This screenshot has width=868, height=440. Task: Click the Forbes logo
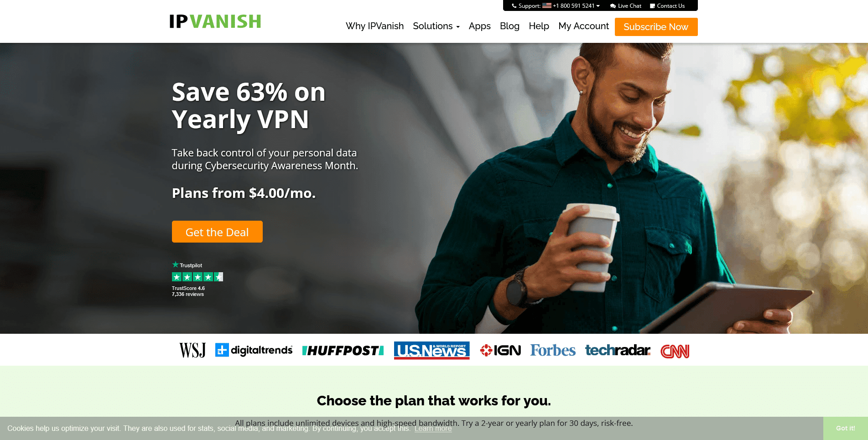[x=553, y=350]
